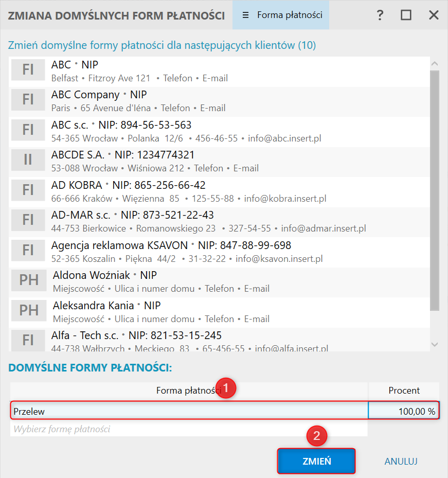Click address 53-088 Wrocław Wiśniowa 212
This screenshot has width=448, height=478.
tap(118, 168)
